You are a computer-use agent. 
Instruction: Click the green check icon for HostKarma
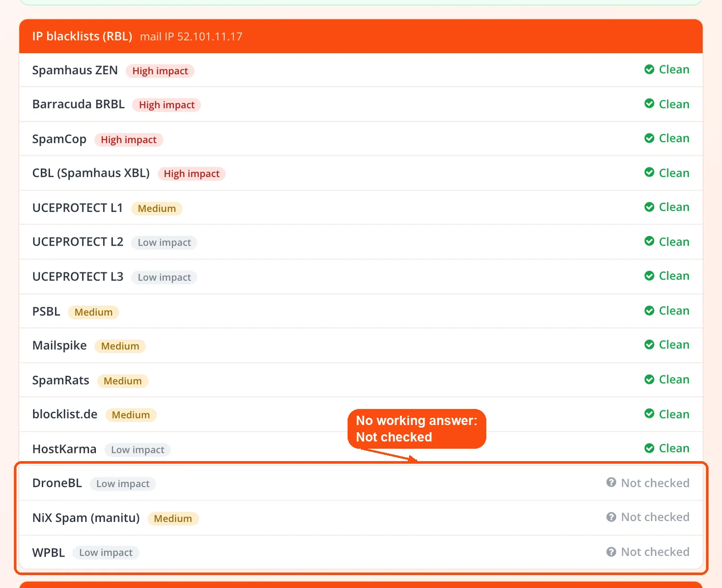coord(649,448)
